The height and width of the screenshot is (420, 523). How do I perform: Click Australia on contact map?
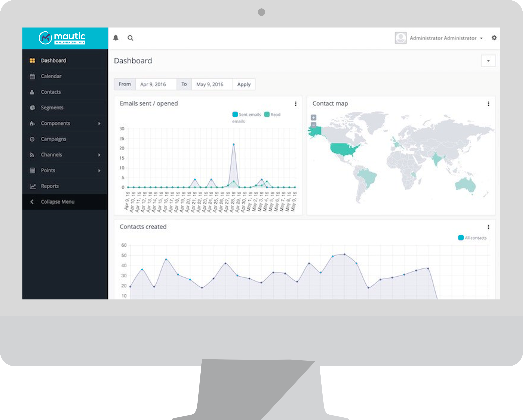tap(465, 185)
